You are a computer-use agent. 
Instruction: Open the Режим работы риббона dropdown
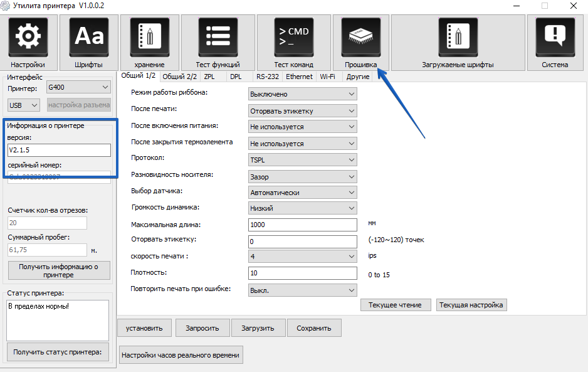click(x=302, y=94)
